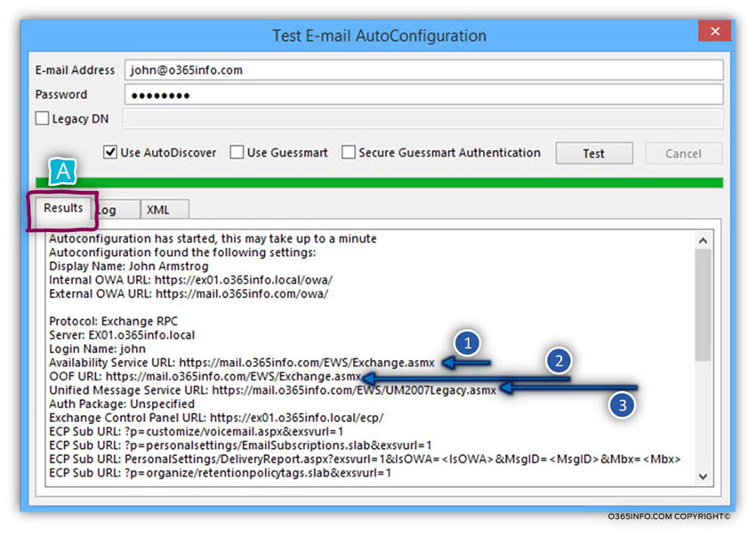
Task: Enable the Legacy DN checkbox
Action: tap(43, 118)
